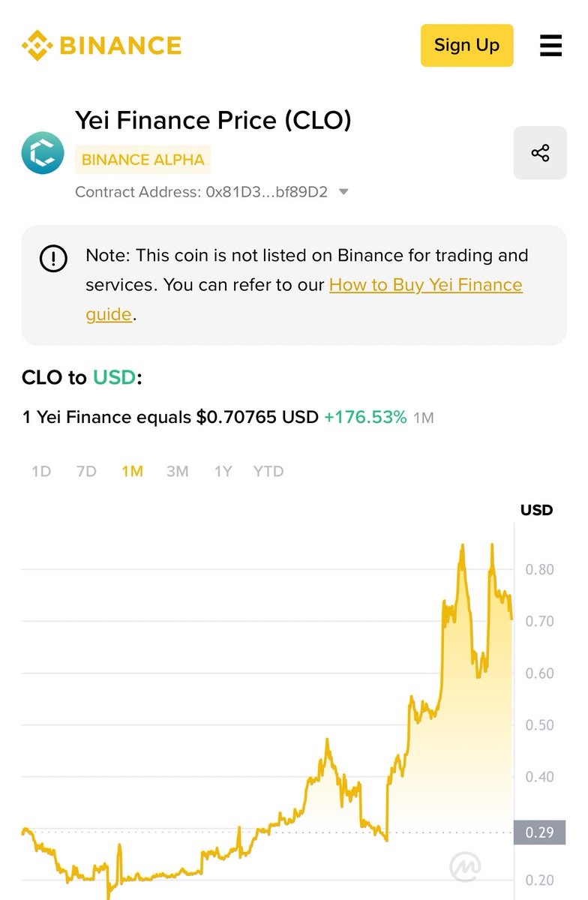Click the contract address text
Screen dimensions: 588x900
[x=201, y=192]
